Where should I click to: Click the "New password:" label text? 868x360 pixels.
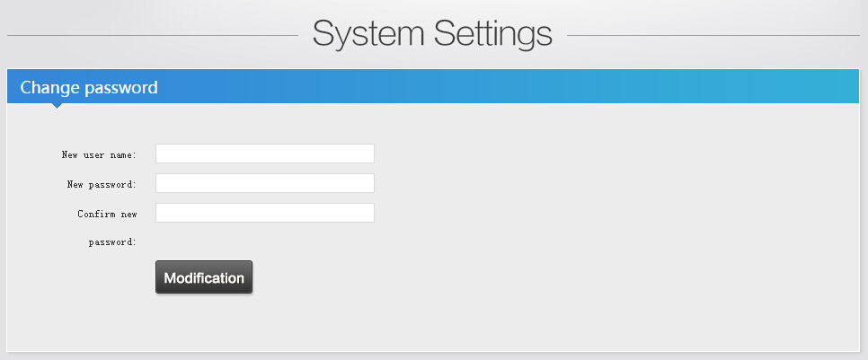pos(102,185)
